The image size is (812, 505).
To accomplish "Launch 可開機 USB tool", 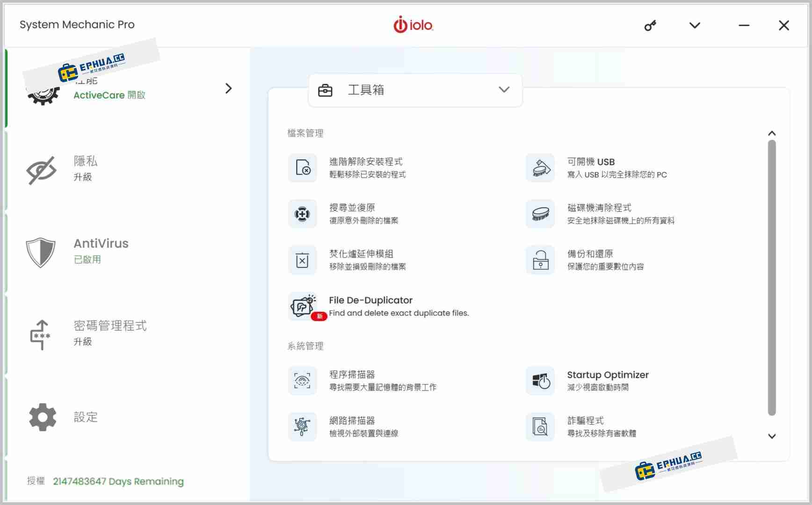I will point(617,167).
